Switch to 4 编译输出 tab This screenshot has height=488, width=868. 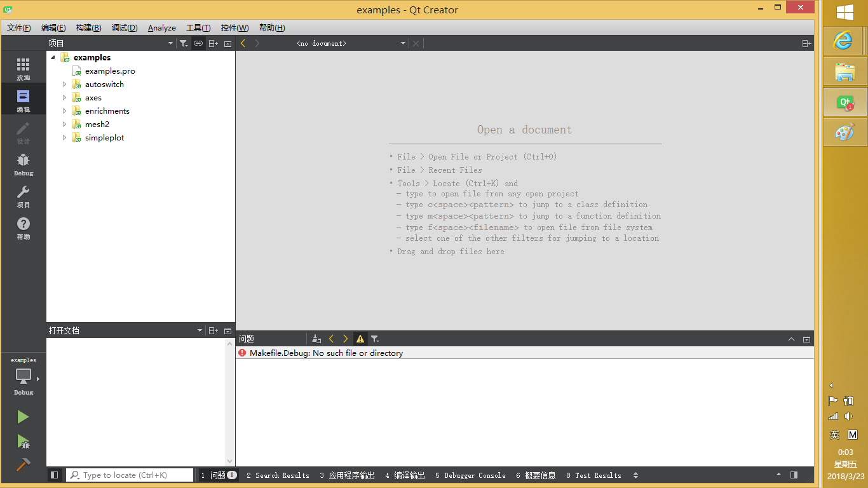(x=405, y=475)
